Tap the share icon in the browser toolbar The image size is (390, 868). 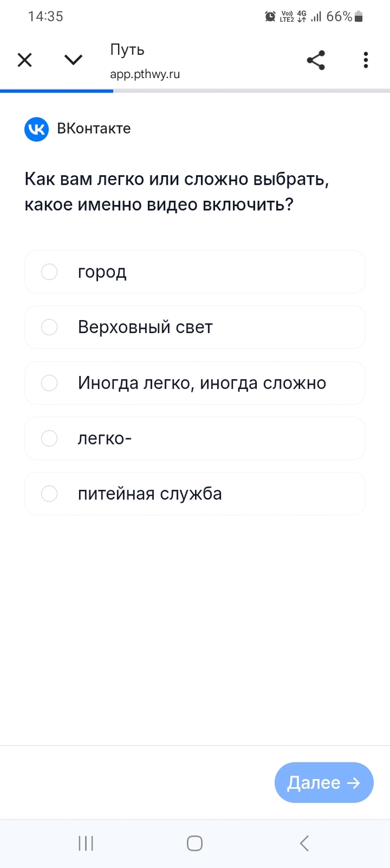(316, 60)
